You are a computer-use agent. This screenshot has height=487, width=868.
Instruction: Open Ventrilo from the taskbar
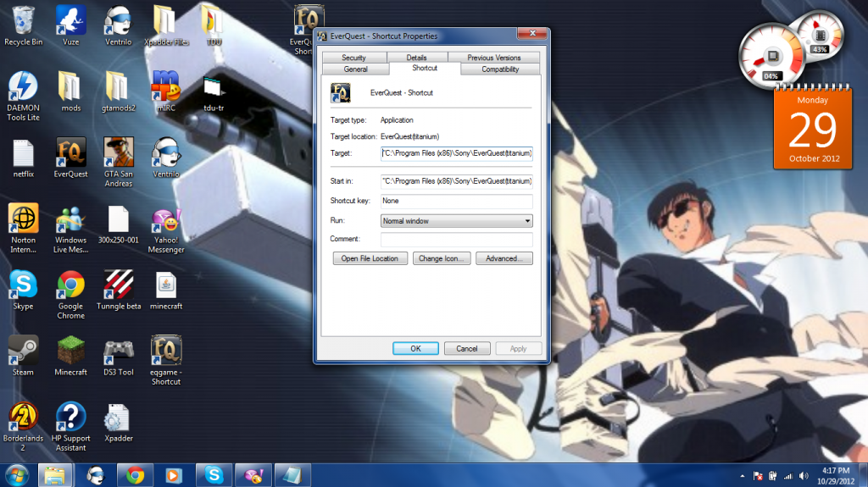click(x=95, y=475)
